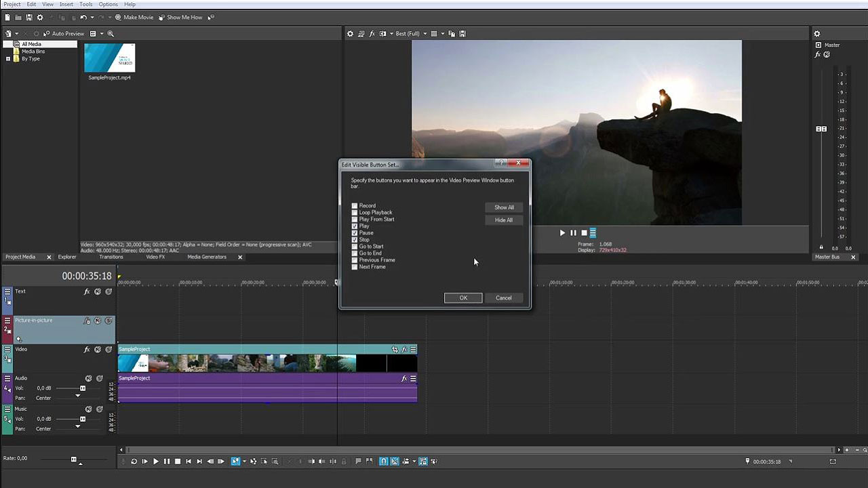Check the Record checkbox in dialog
Image resolution: width=868 pixels, height=488 pixels.
[355, 206]
